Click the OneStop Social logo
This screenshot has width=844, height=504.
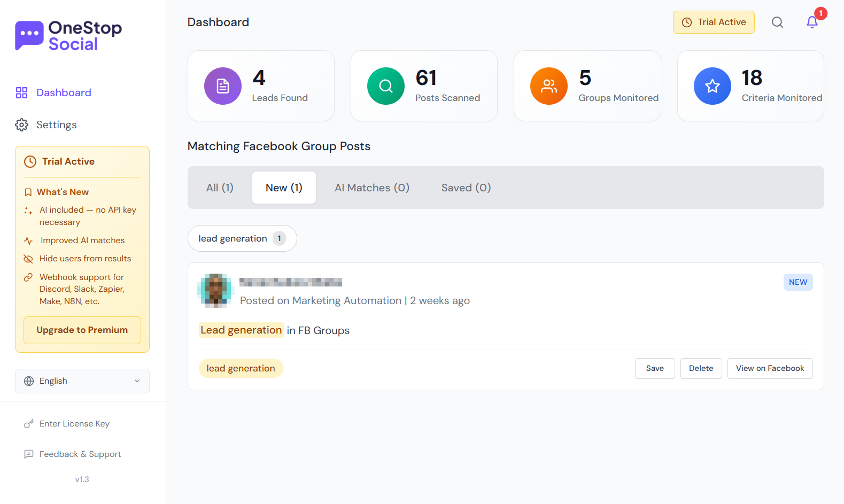click(68, 36)
